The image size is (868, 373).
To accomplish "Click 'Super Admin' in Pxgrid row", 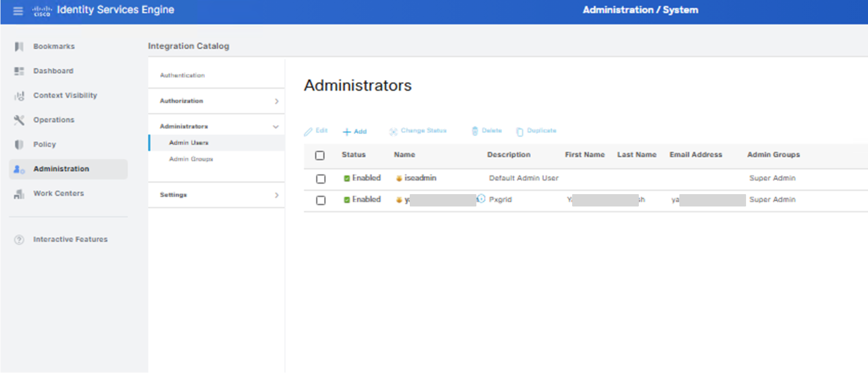I will tap(772, 199).
